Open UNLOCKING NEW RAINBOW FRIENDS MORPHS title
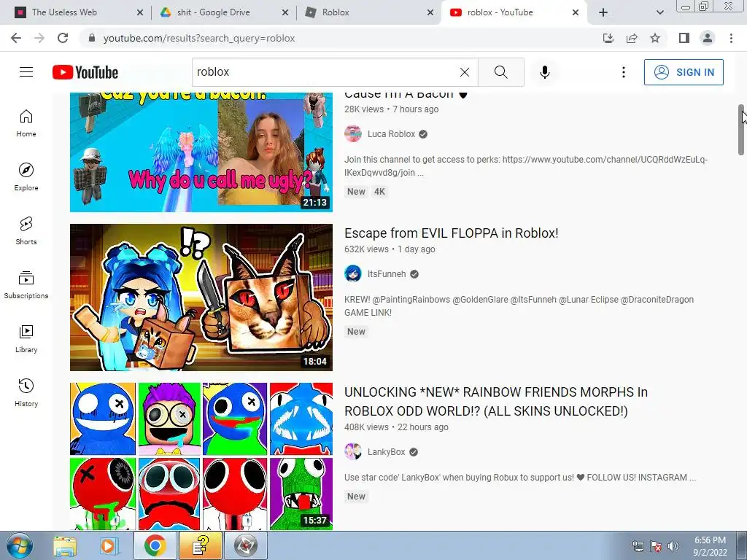 [x=496, y=402]
